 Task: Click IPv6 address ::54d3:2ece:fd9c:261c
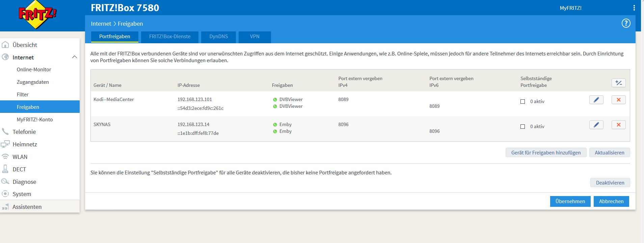pos(200,108)
